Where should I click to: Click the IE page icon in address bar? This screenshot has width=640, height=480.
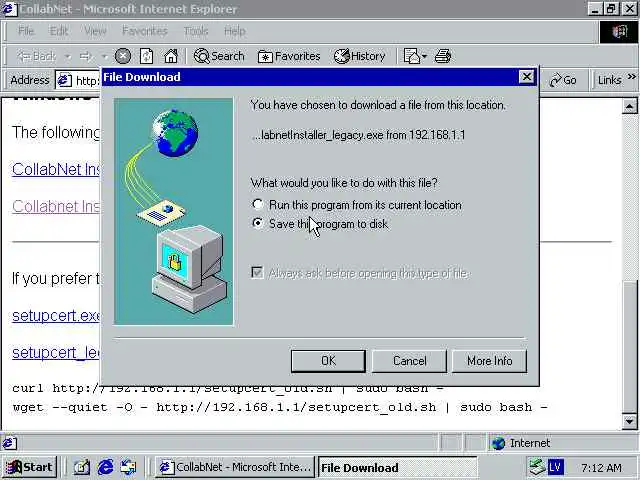64,80
